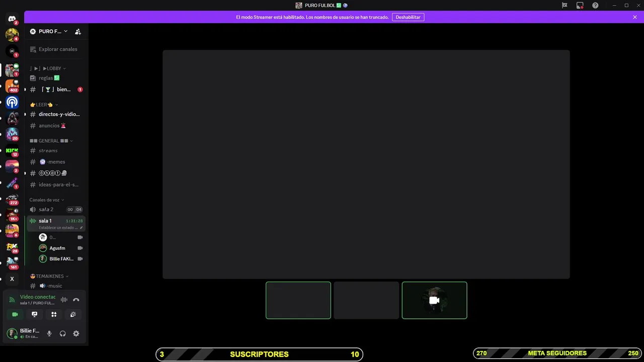Screen dimensions: 644x362
Task: Click the sala 1 timer 1:31:28
Action: pyautogui.click(x=74, y=221)
